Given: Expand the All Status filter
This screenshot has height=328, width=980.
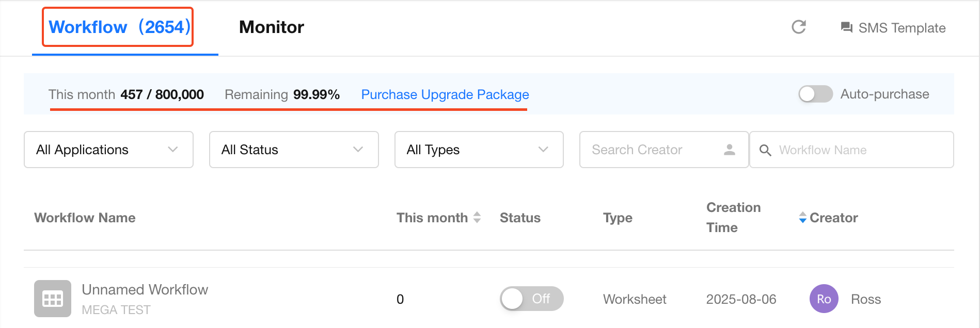Looking at the screenshot, I should tap(293, 150).
